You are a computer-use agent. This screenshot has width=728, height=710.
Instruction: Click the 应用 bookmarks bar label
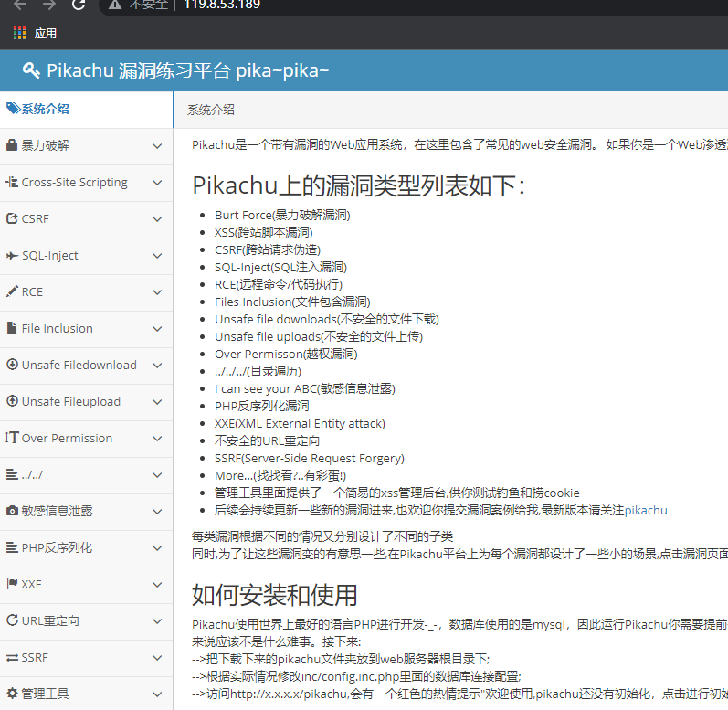[x=46, y=33]
